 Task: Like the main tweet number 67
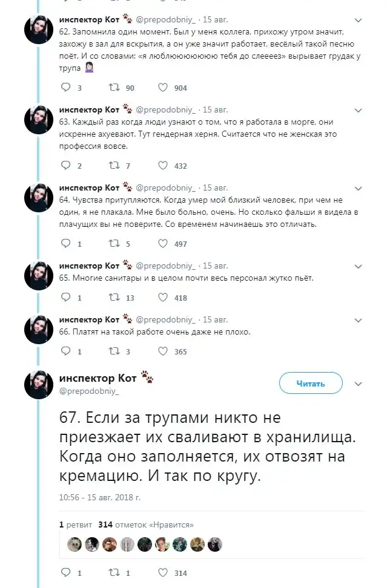[162, 572]
